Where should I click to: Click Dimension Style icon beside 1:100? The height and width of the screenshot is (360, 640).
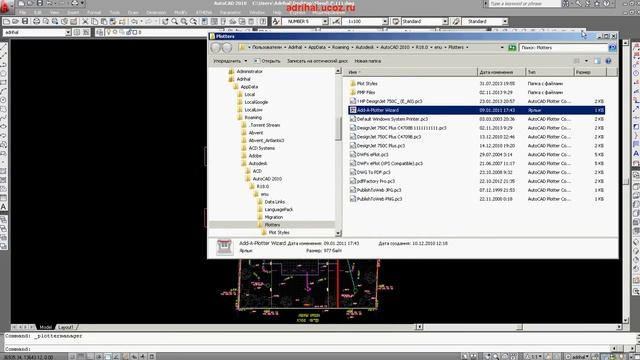pyautogui.click(x=336, y=21)
